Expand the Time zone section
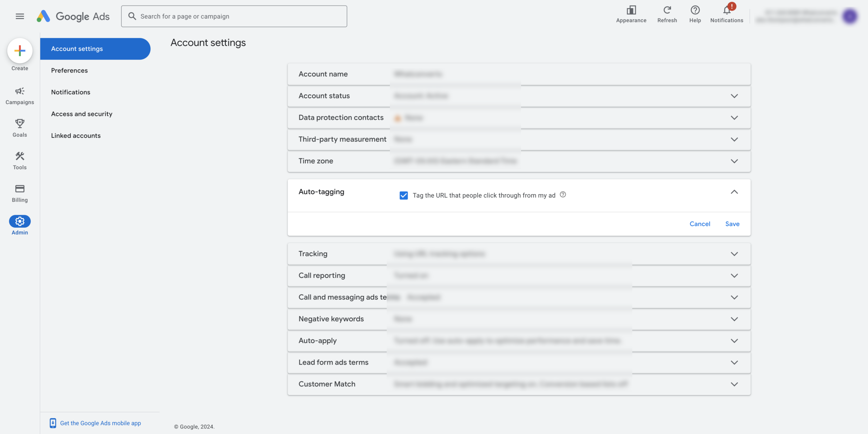868x434 pixels. tap(734, 161)
